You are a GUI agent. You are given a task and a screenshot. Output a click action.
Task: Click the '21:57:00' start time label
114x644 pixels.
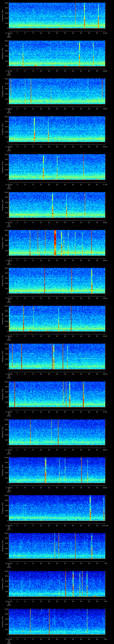9,450
